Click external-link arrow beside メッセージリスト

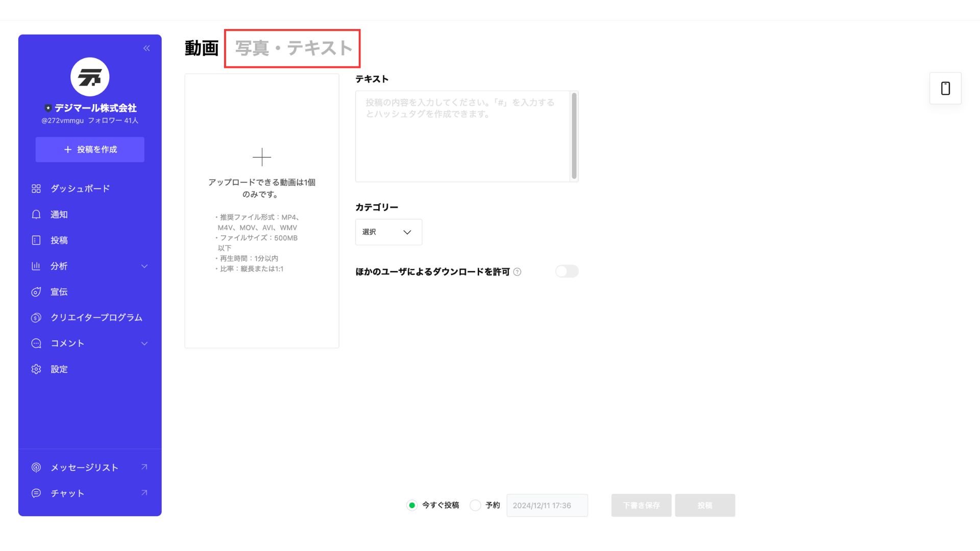pos(144,467)
